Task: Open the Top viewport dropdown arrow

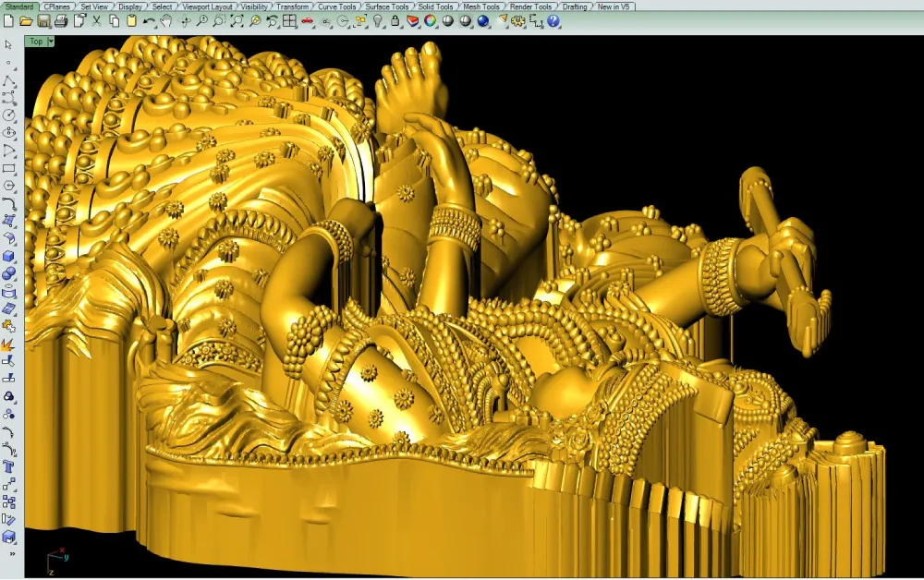Action: (51, 42)
